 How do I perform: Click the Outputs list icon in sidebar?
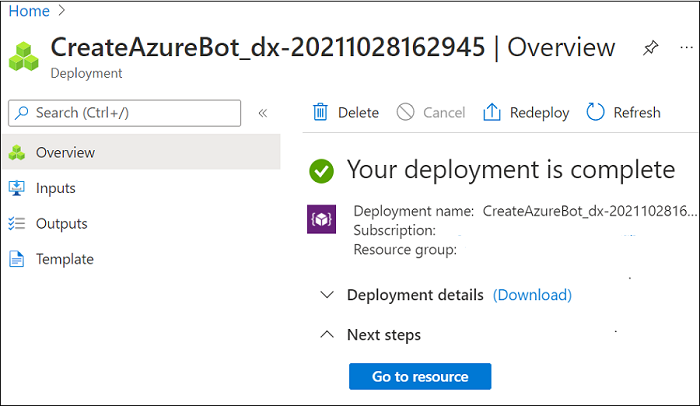click(16, 224)
